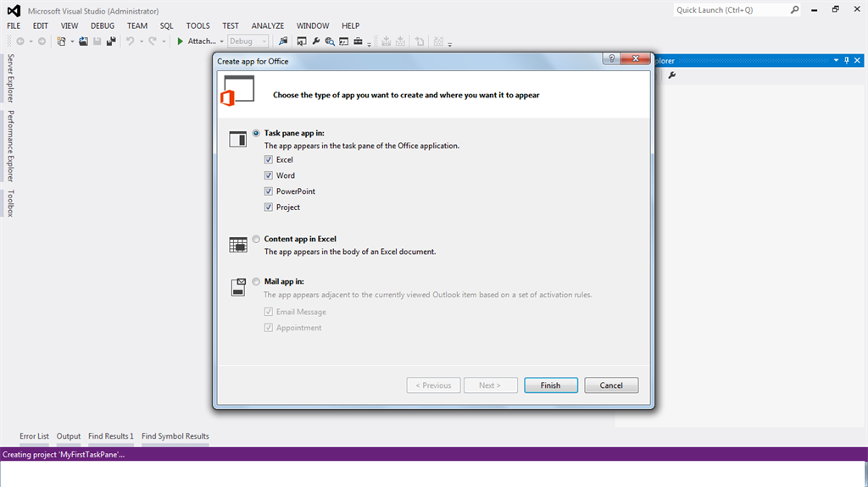Click the Save toolbar icon
This screenshot has width=868, height=487.
[97, 42]
